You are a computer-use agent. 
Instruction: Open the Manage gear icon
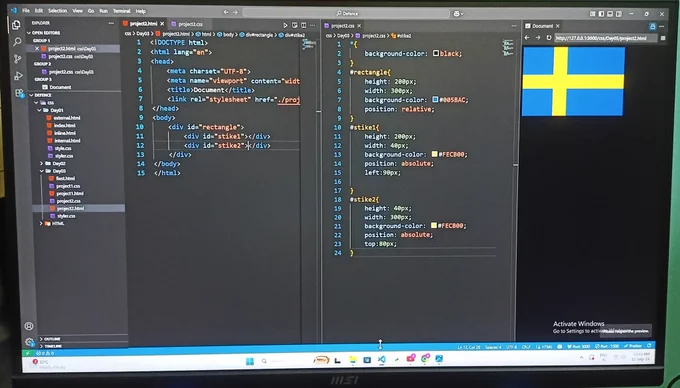pyautogui.click(x=29, y=342)
